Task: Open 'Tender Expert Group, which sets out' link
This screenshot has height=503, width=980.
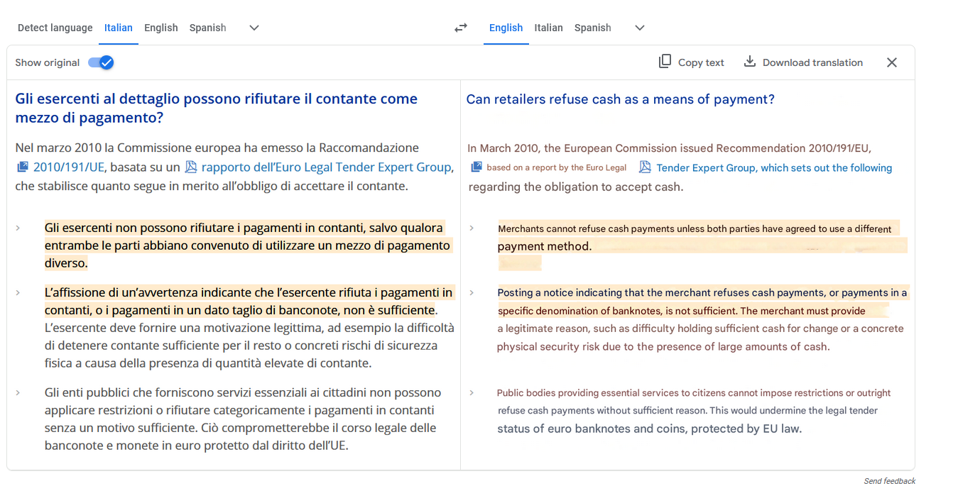Action: [774, 168]
